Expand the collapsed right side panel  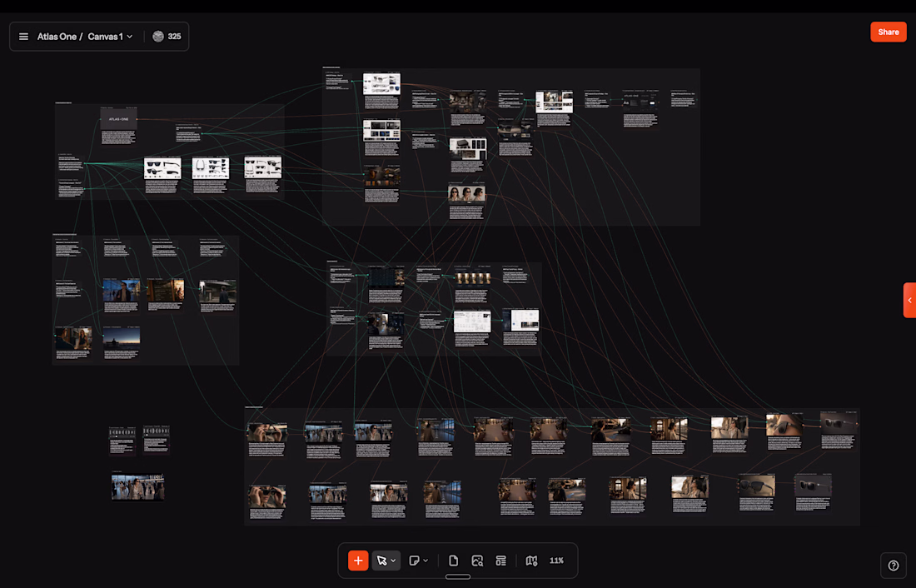[909, 300]
